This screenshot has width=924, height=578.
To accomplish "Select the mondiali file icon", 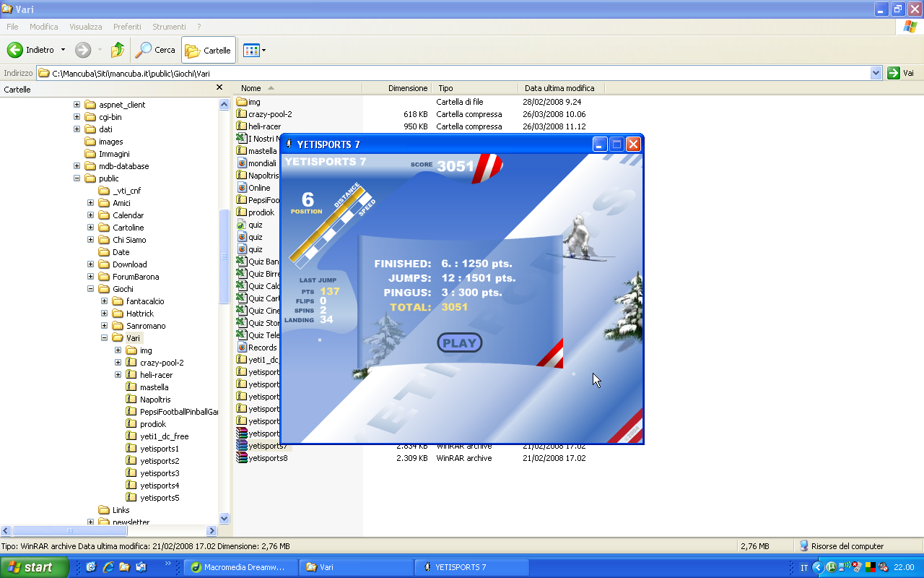I will [x=242, y=163].
